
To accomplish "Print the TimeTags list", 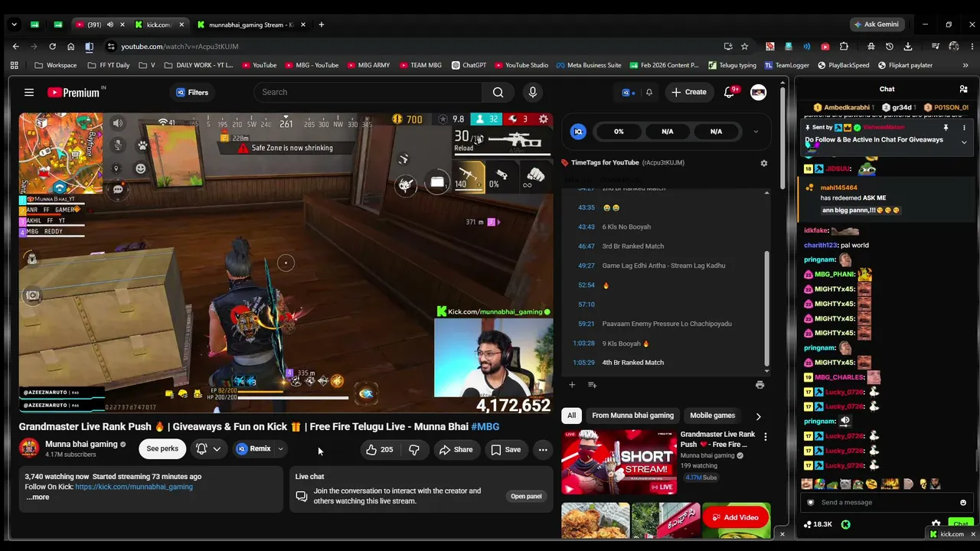I will pyautogui.click(x=759, y=385).
